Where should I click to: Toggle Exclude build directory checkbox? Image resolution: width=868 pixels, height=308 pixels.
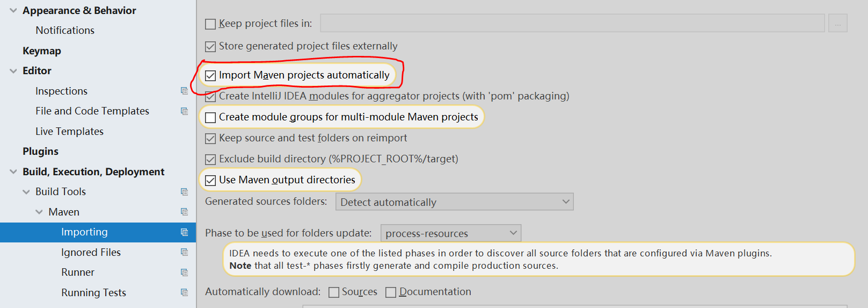click(x=210, y=160)
